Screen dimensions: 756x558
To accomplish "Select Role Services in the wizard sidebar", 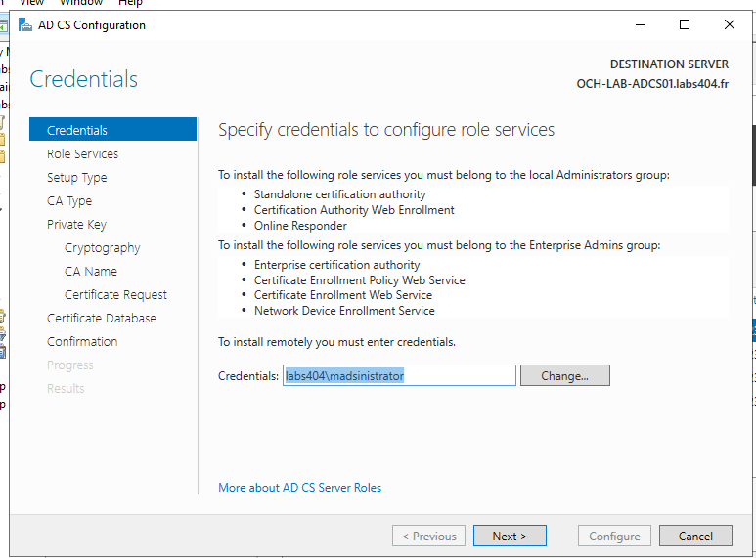I will pyautogui.click(x=82, y=153).
